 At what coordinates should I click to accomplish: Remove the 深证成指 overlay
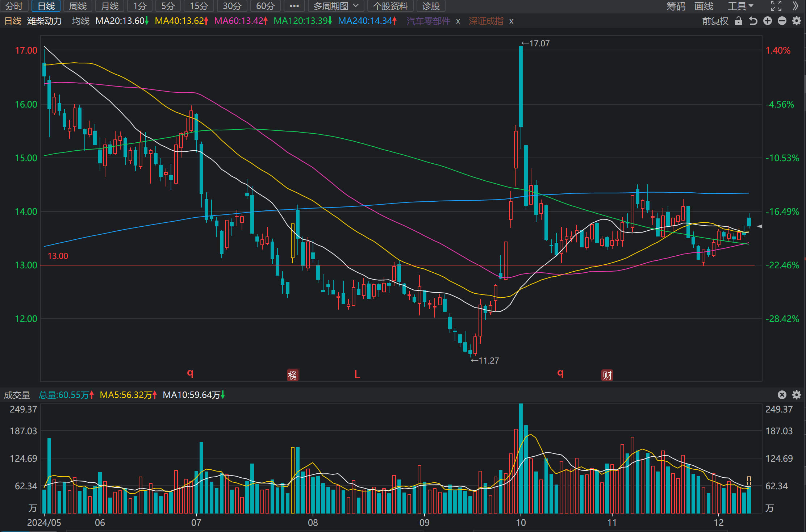coord(511,21)
